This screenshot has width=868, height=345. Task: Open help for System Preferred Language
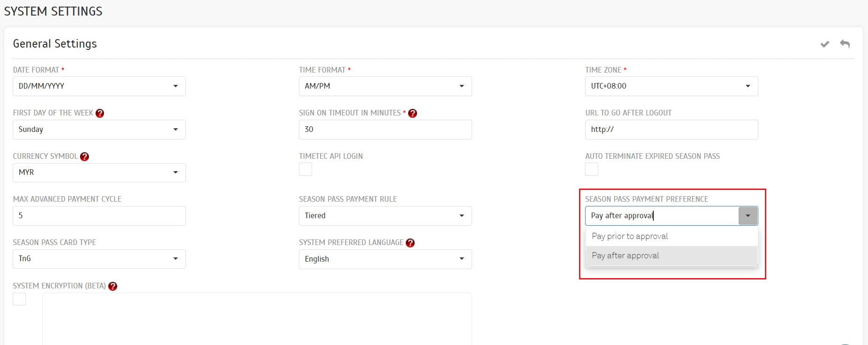click(410, 243)
